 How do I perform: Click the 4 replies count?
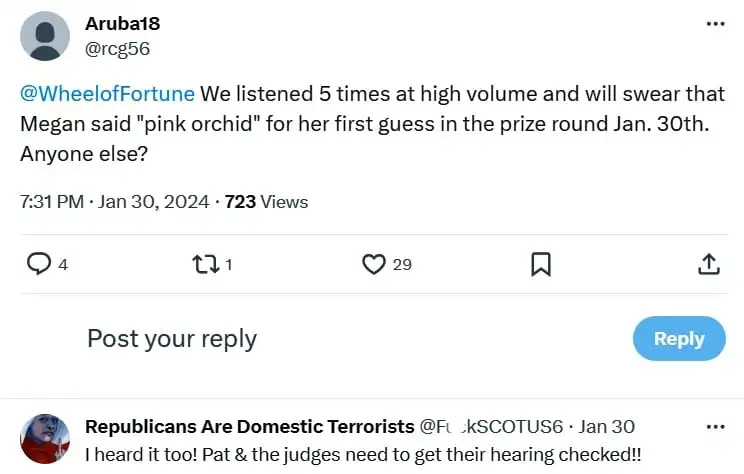pyautogui.click(x=63, y=264)
